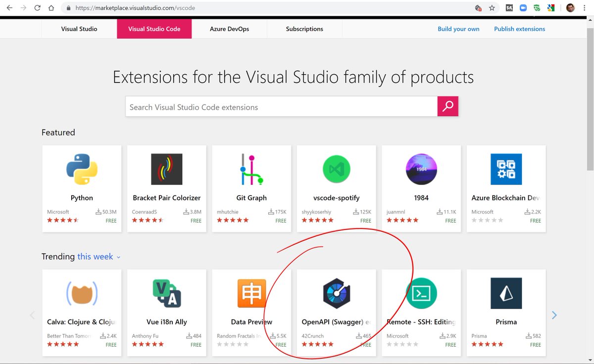Click publisher name juanmnl
This screenshot has width=594, height=364.
click(396, 212)
